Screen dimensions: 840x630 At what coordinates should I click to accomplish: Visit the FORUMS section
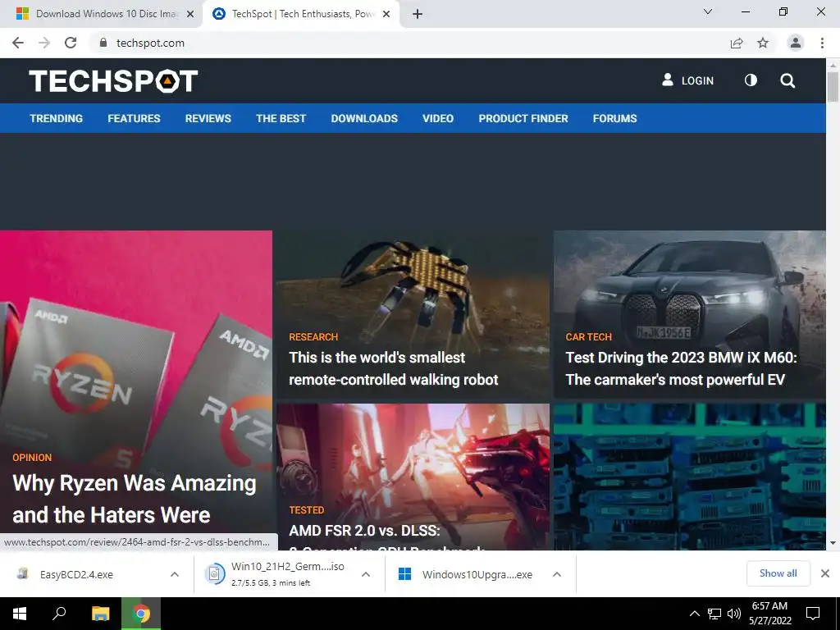pos(614,118)
